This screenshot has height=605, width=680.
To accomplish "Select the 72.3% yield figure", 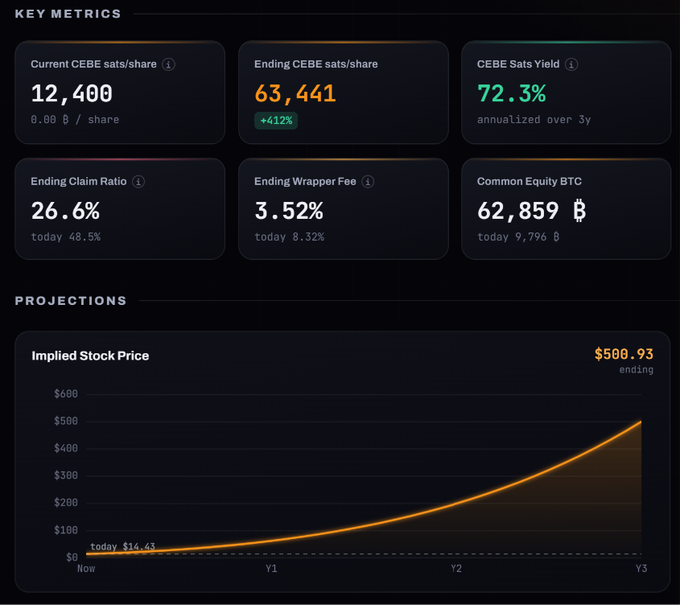I will pos(511,93).
